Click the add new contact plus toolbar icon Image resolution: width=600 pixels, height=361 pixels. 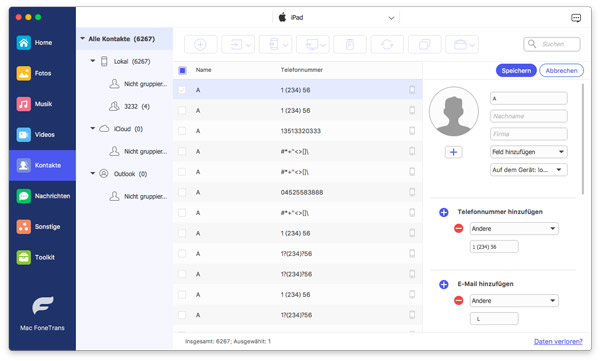point(201,44)
